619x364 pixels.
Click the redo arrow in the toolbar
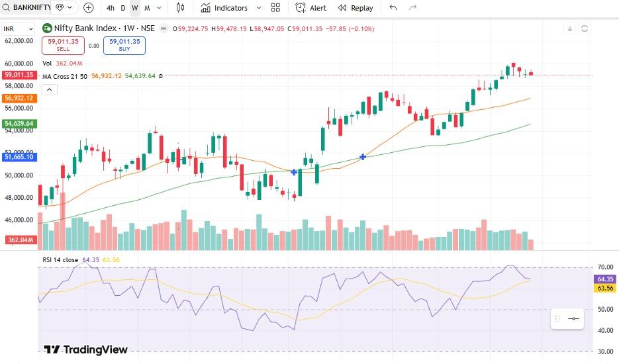[413, 7]
